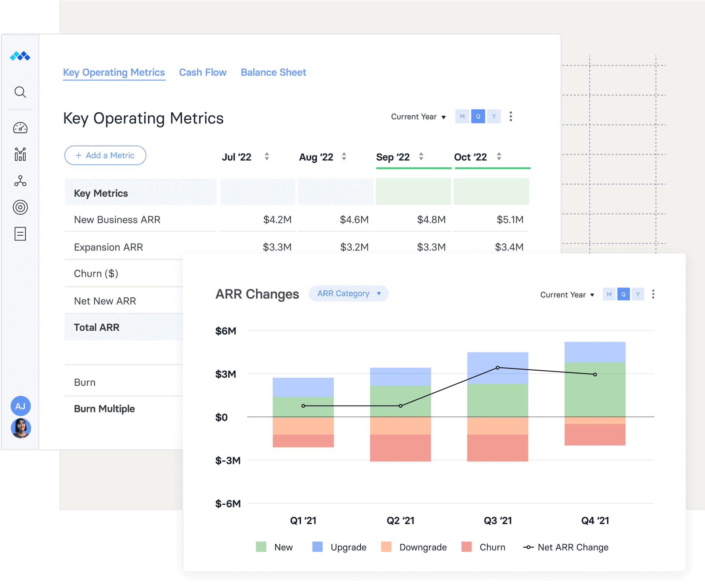Screen dimensions: 705x588
Task: Switch to the Cash Flow tab
Action: (x=203, y=72)
